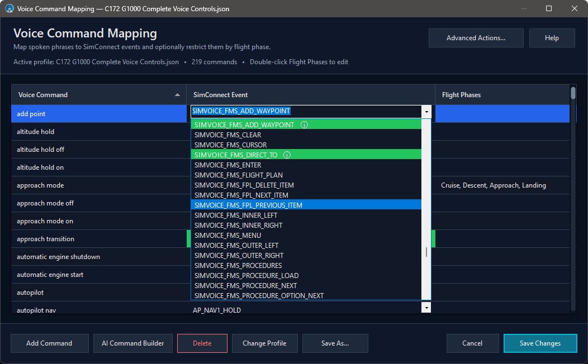Click in the SIMVOICE_FMS_ADD_WAYPOINT combo text field
The image size is (588, 364).
click(306, 111)
